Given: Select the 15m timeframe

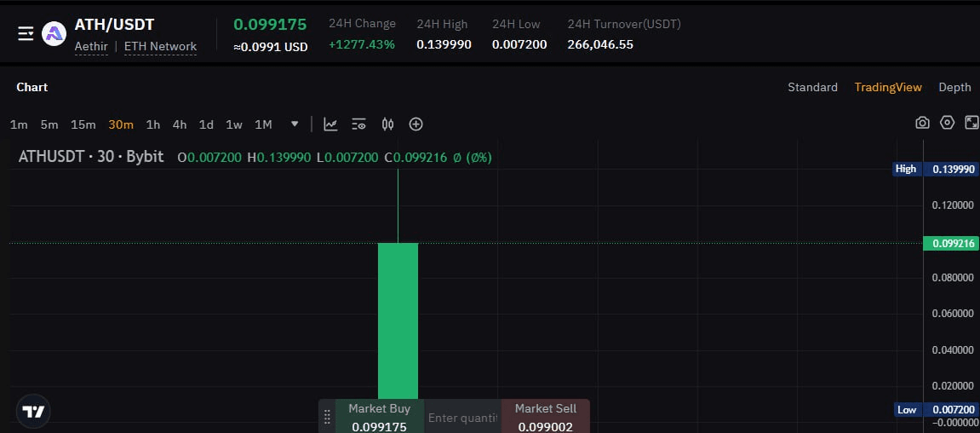Looking at the screenshot, I should [83, 124].
